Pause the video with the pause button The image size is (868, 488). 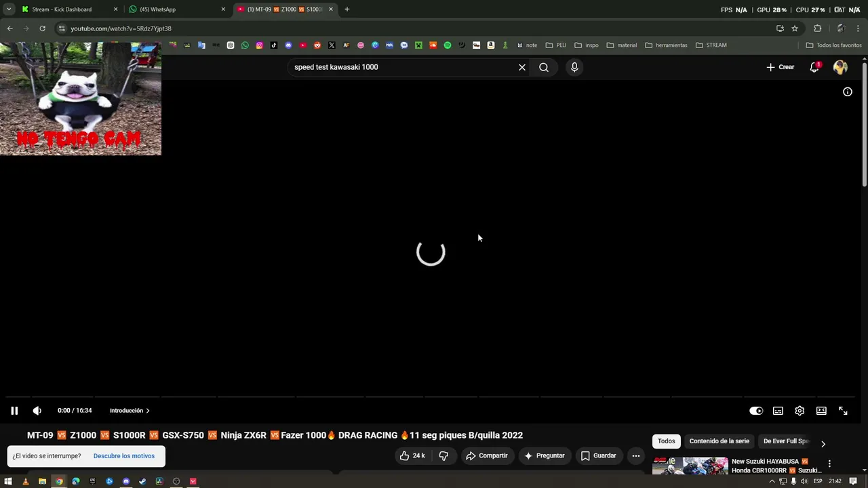tap(14, 411)
